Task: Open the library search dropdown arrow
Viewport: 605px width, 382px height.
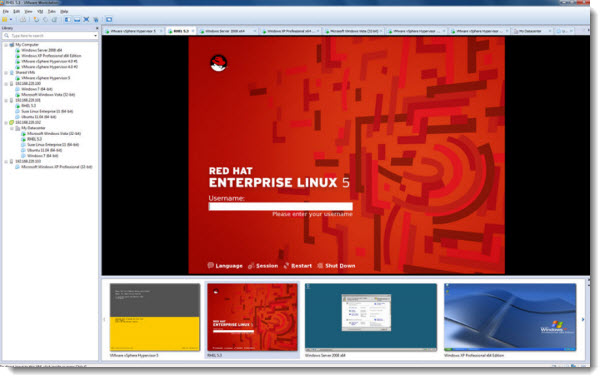Action: [x=95, y=35]
